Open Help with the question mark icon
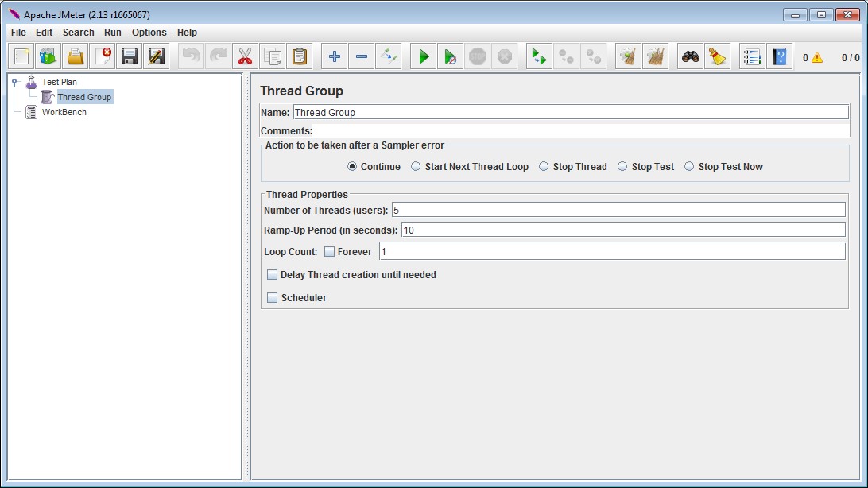 (780, 56)
